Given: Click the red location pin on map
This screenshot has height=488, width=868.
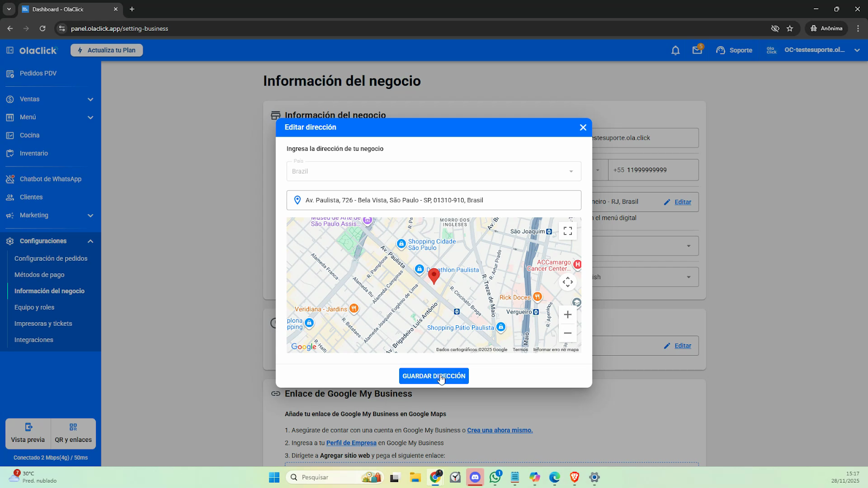Looking at the screenshot, I should click(433, 275).
